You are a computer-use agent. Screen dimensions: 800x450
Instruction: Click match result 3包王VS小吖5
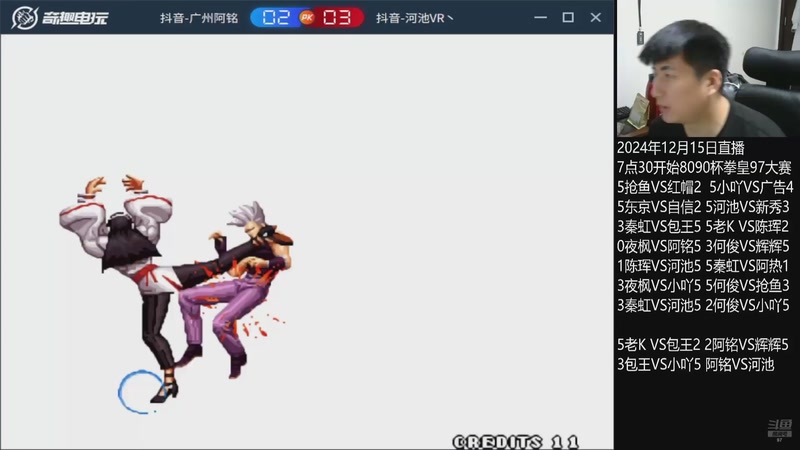659,365
